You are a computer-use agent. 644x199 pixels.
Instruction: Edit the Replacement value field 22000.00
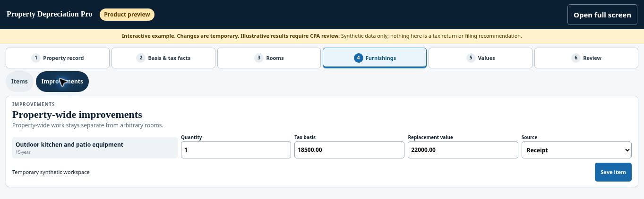point(463,150)
